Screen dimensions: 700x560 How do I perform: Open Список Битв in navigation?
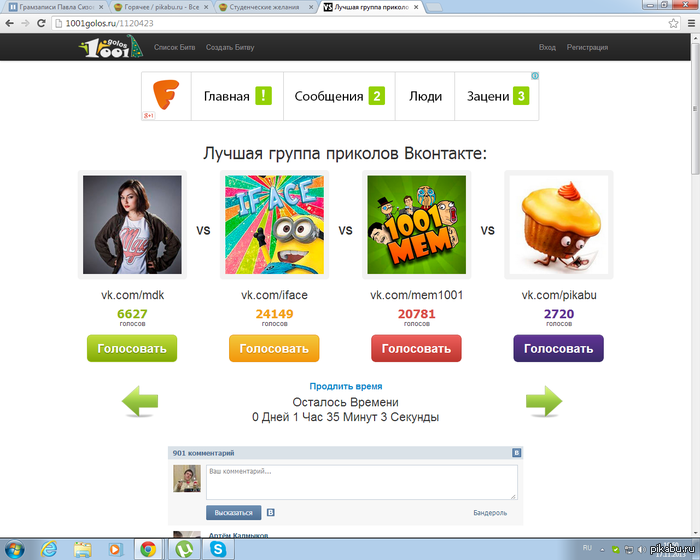pos(175,47)
